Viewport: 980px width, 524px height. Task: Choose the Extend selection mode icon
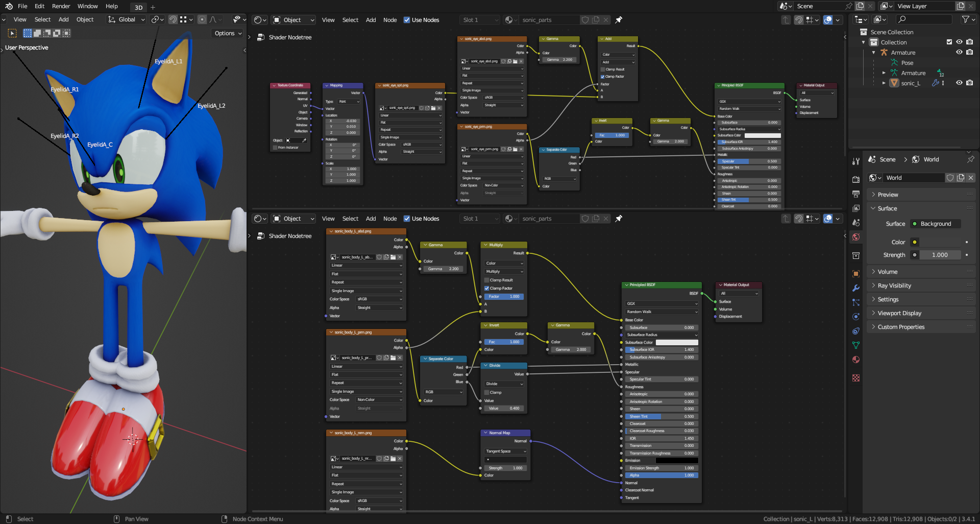(x=37, y=33)
